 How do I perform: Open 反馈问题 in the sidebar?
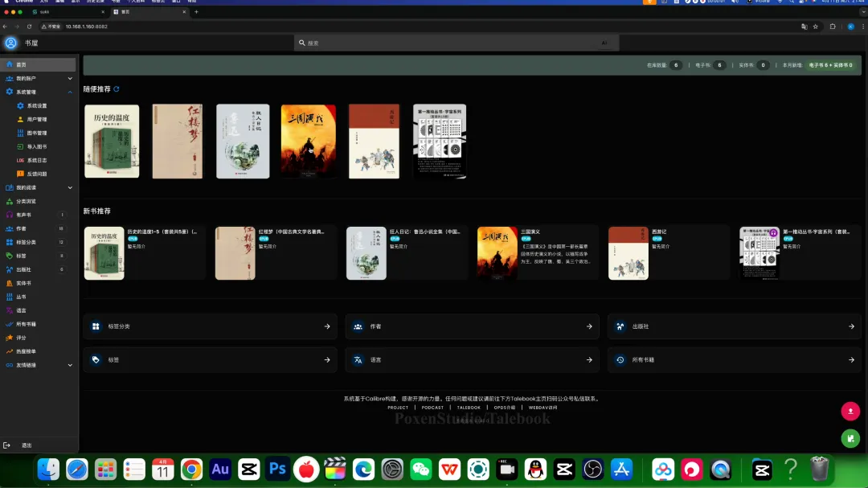39,174
